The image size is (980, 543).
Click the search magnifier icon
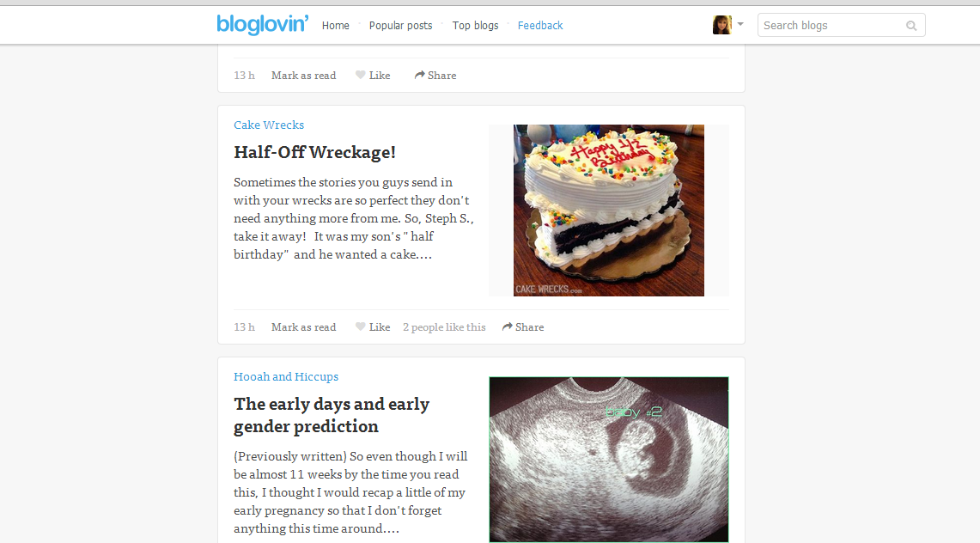(x=911, y=26)
